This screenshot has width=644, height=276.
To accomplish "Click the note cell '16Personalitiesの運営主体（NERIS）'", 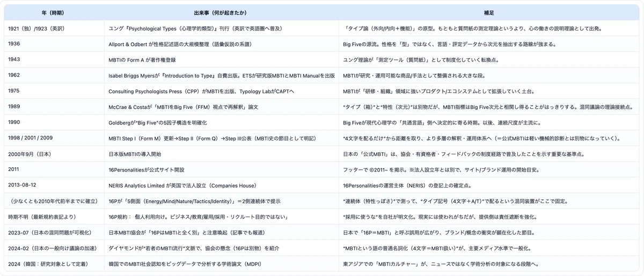I will point(489,185).
